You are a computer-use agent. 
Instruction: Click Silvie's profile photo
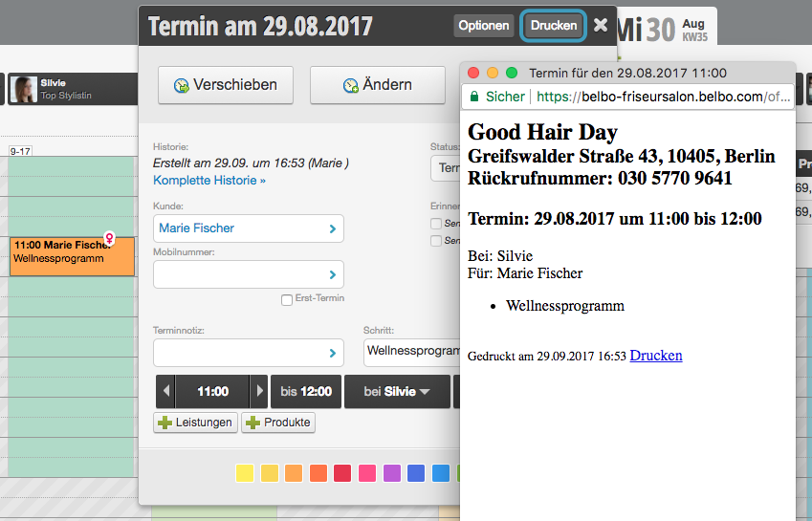pos(24,89)
